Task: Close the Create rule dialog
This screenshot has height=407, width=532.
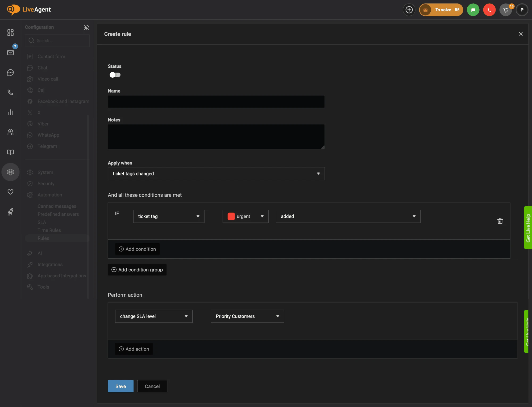Action: click(x=521, y=34)
